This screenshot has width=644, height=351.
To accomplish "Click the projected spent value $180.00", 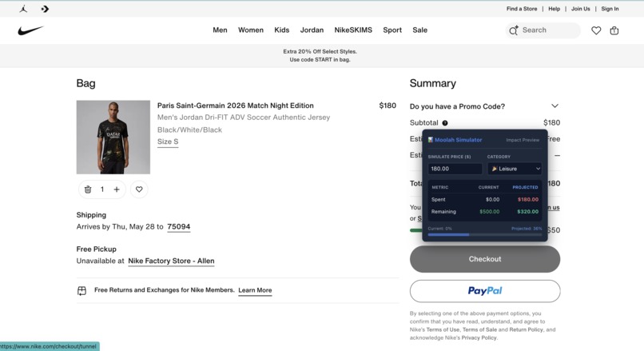I will pyautogui.click(x=528, y=199).
